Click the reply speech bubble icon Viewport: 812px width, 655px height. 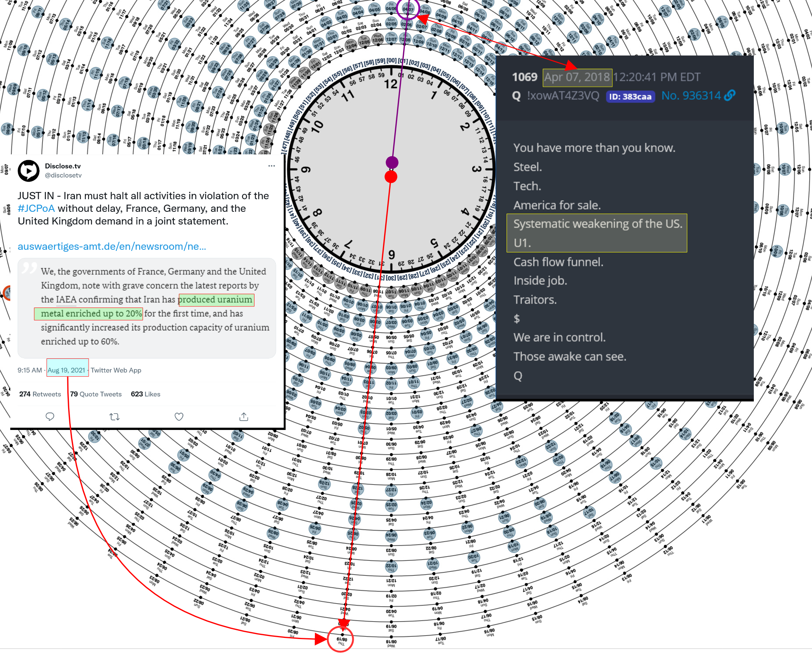click(x=50, y=417)
